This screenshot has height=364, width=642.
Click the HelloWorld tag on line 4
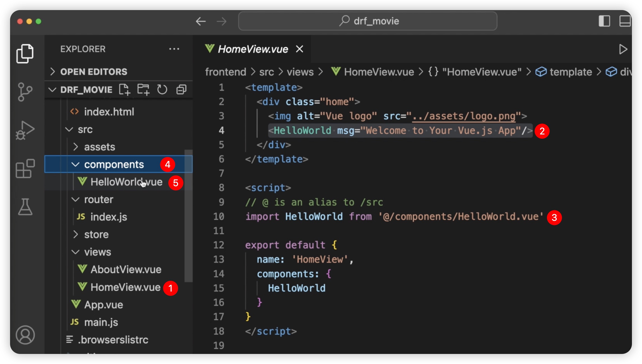(x=302, y=131)
